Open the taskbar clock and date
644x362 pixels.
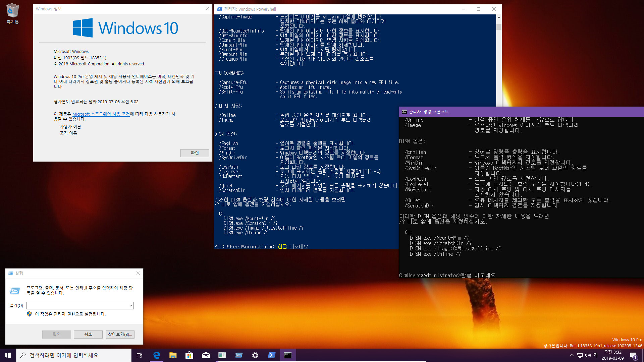pyautogui.click(x=613, y=355)
